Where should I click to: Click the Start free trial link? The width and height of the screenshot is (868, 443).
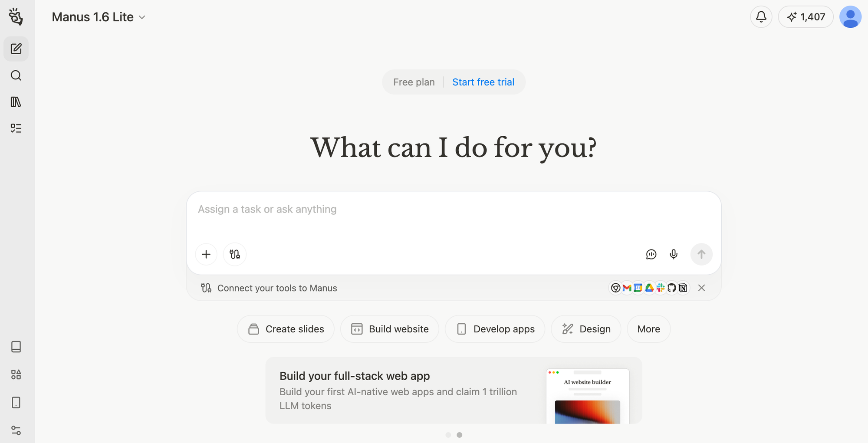pos(483,82)
